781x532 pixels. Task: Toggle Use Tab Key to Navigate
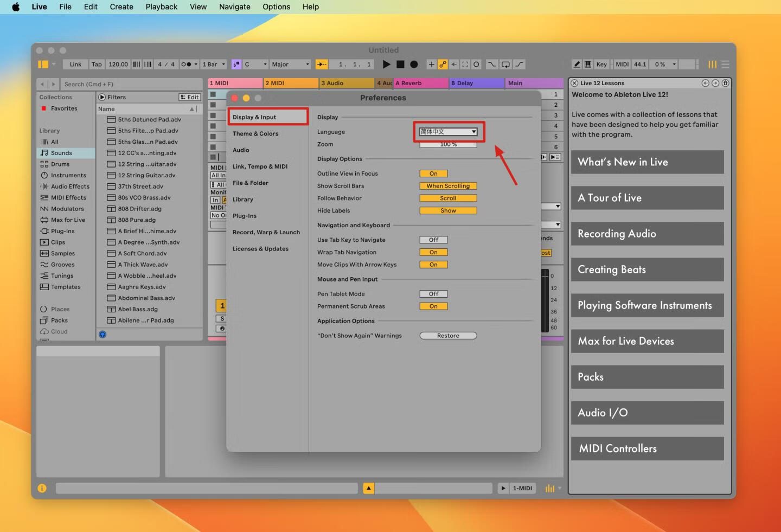point(433,240)
